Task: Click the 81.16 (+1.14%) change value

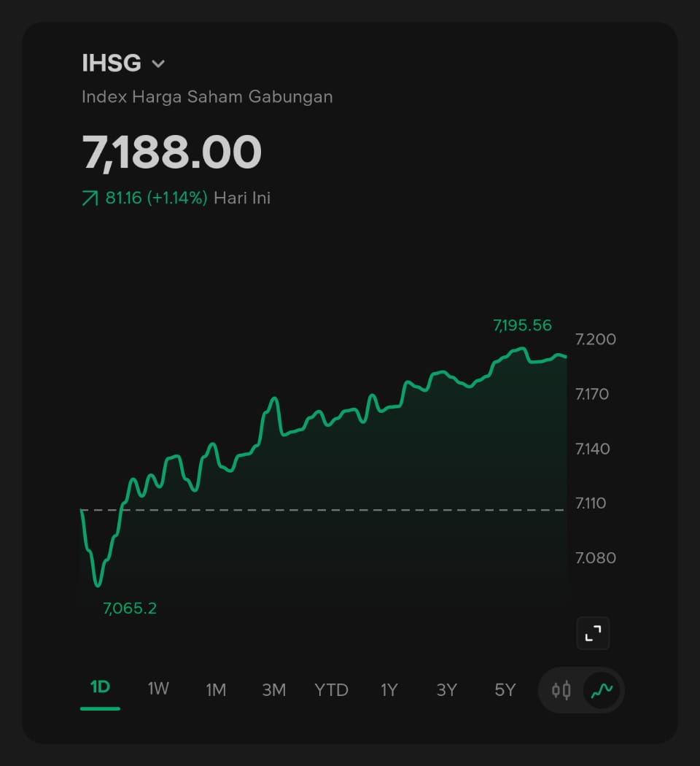Action: tap(156, 198)
